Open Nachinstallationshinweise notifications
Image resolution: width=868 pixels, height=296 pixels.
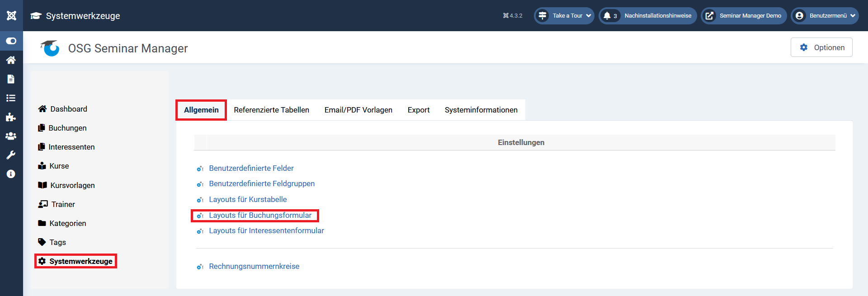(648, 16)
